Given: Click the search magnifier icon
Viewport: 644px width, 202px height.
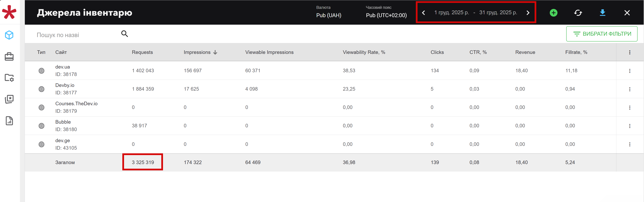Looking at the screenshot, I should pos(125,34).
